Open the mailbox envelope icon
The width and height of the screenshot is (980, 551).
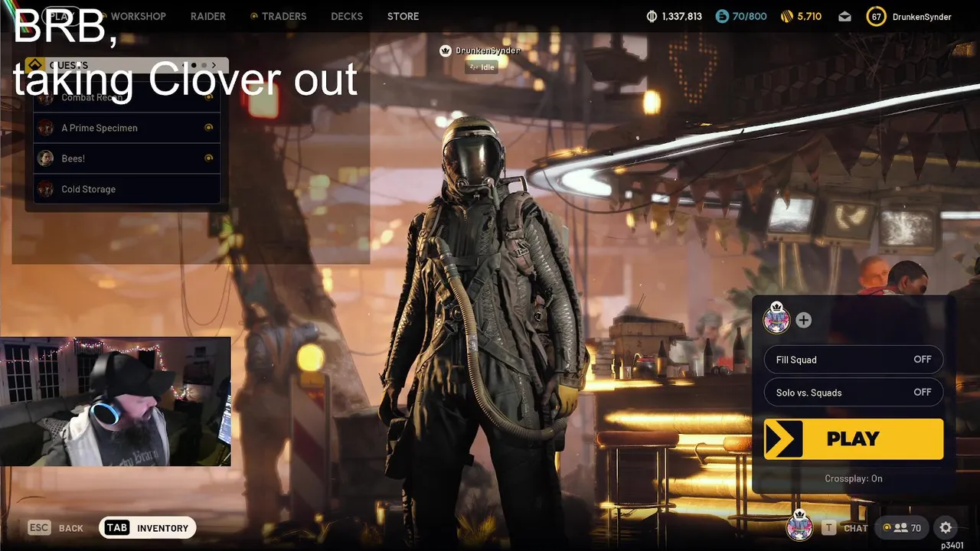click(844, 16)
